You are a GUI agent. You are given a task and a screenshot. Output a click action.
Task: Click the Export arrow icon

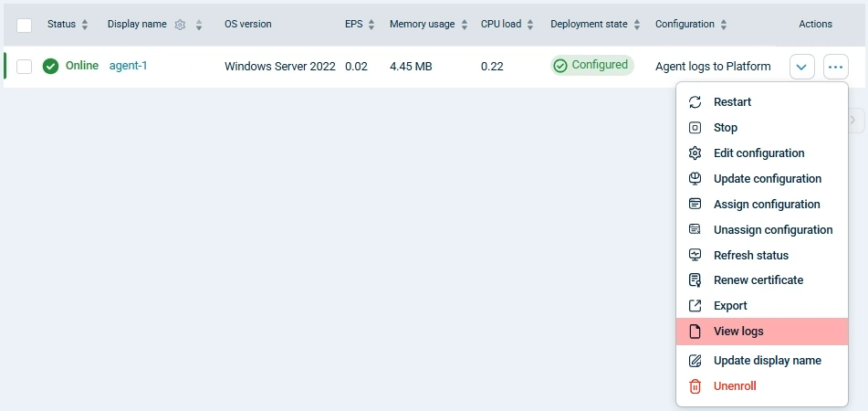(695, 306)
